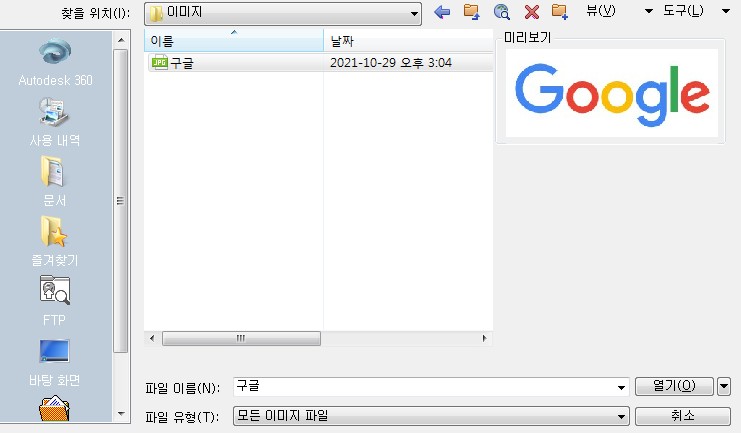Image resolution: width=741 pixels, height=433 pixels.
Task: Sort files by 이름 column header
Action: coord(233,41)
